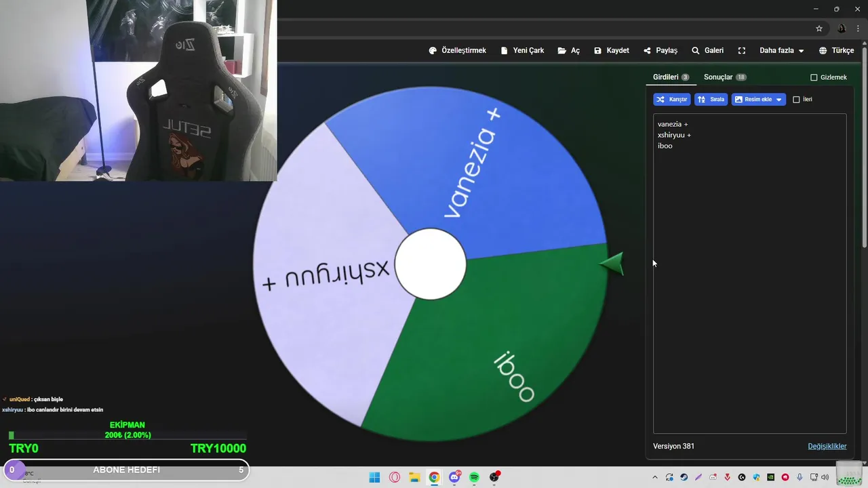This screenshot has width=868, height=488.
Task: Change language from Türkçe
Action: pyautogui.click(x=836, y=51)
